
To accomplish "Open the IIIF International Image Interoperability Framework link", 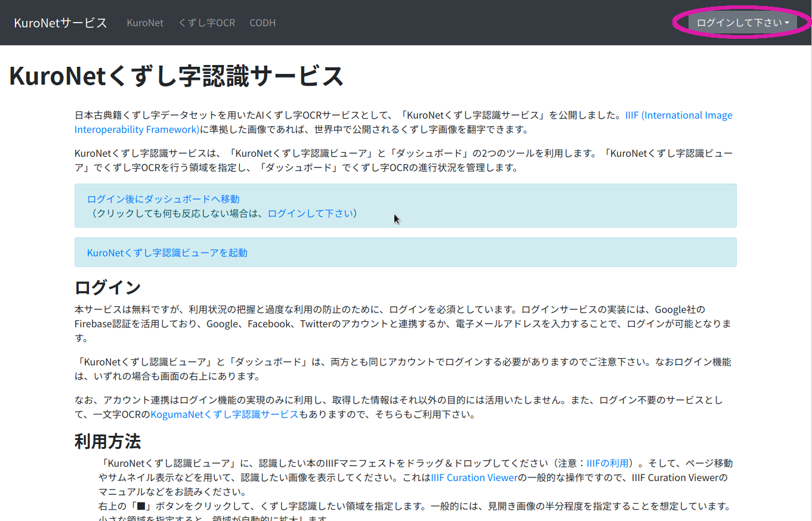I will pos(678,114).
